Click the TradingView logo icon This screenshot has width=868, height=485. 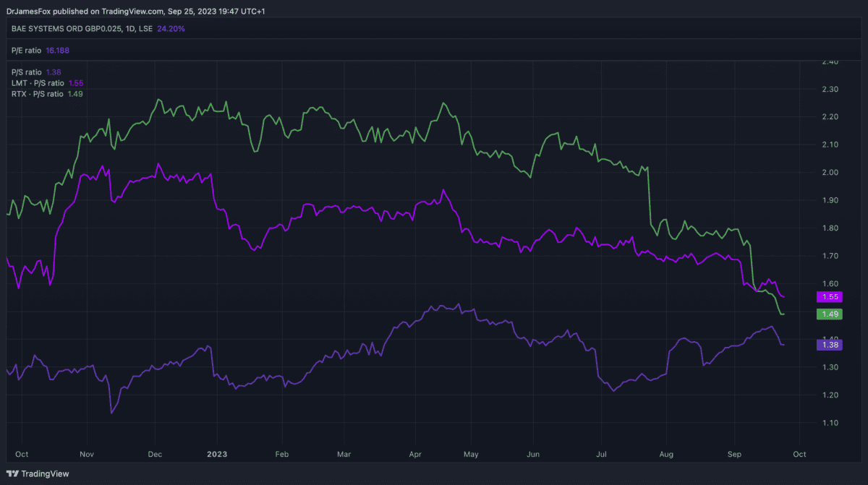(13, 473)
